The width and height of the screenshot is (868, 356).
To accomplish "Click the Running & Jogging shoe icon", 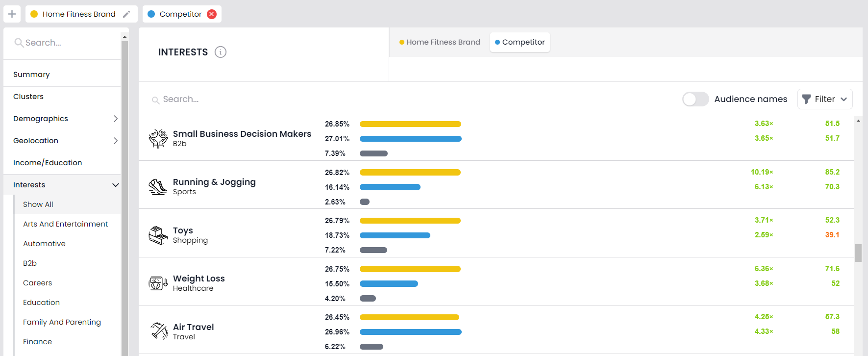I will tap(158, 187).
